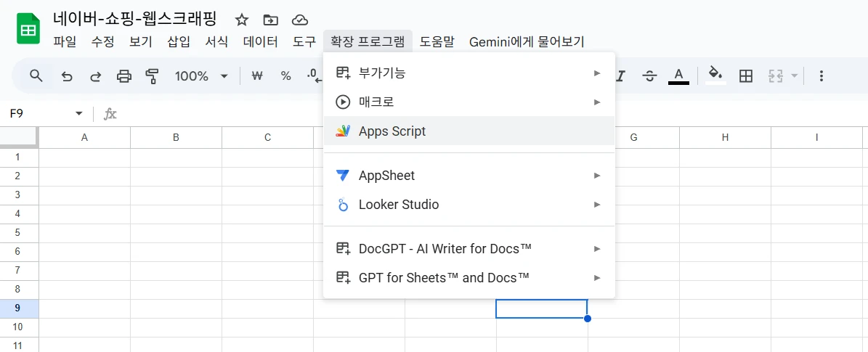Click the move to folder icon
The width and height of the screenshot is (868, 352).
(x=270, y=20)
